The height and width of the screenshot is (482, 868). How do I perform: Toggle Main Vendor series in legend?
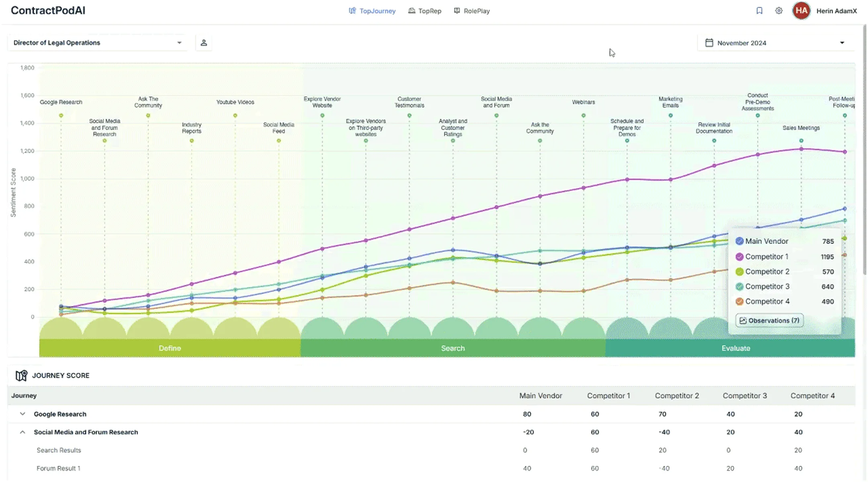(x=739, y=241)
